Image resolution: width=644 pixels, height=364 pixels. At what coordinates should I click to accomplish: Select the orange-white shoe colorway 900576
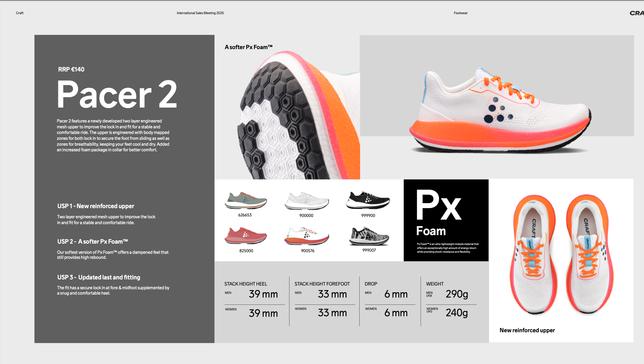(307, 236)
